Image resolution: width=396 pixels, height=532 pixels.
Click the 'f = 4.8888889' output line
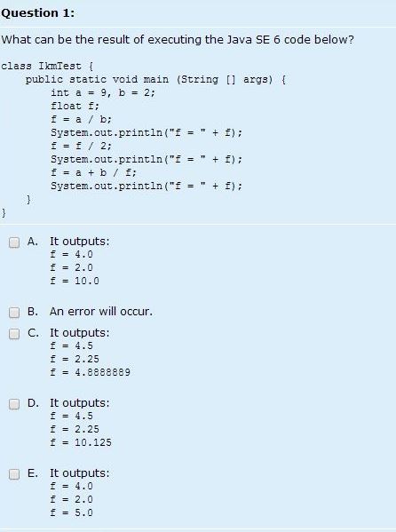(x=91, y=372)
